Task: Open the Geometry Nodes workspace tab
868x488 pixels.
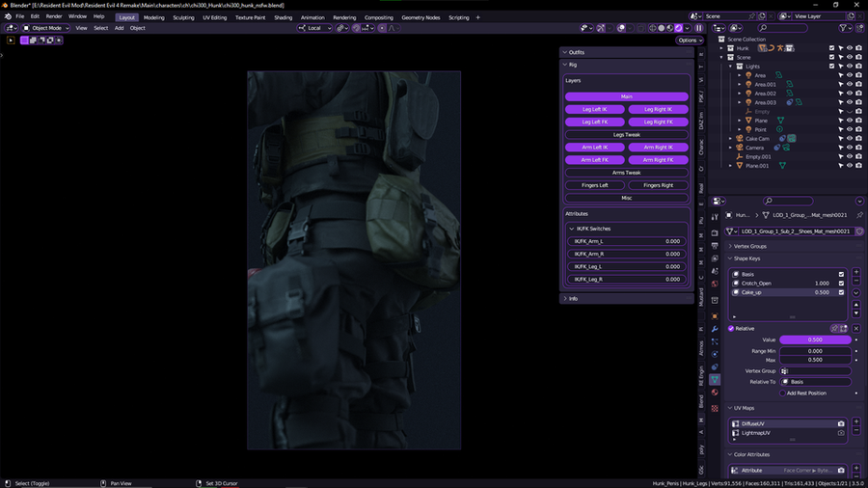Action: 420,17
